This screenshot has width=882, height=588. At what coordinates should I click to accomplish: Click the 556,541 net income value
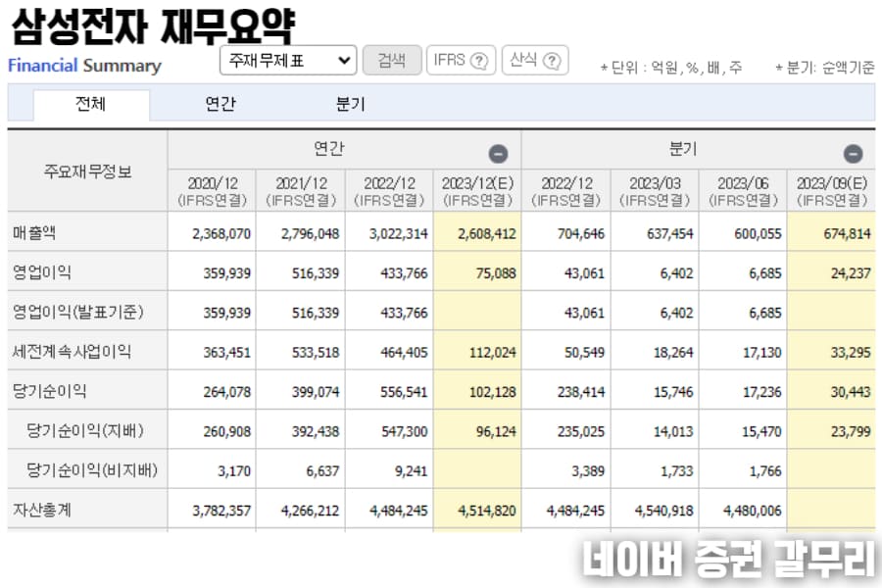(x=404, y=392)
